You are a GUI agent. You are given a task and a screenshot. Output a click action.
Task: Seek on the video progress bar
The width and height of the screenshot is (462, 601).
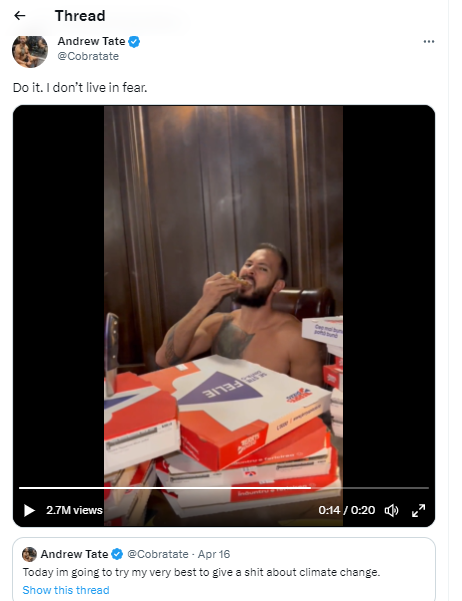click(x=224, y=488)
